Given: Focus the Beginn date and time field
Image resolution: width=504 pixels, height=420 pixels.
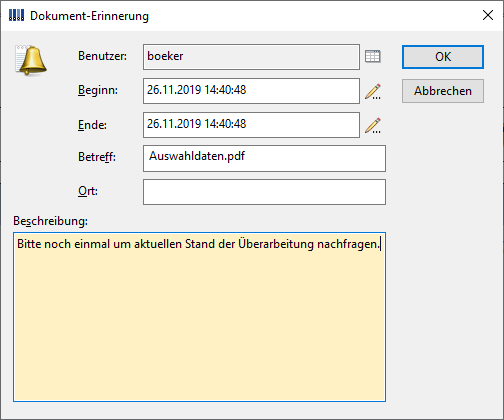Looking at the screenshot, I should click(x=251, y=91).
